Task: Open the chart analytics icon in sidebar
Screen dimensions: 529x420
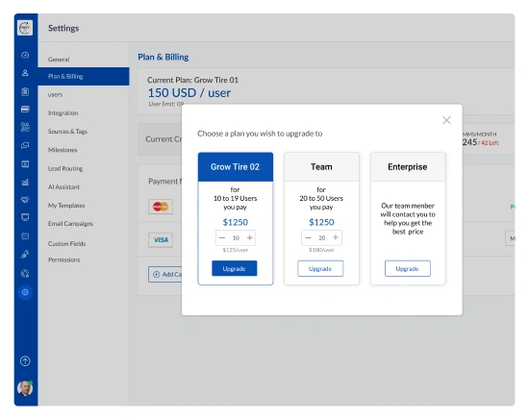Action: (x=25, y=183)
